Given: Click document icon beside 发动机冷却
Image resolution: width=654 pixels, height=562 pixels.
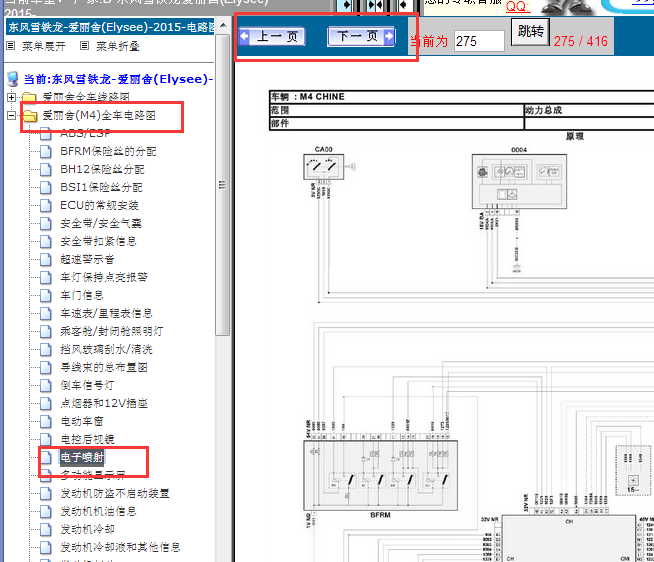Looking at the screenshot, I should click(45, 529).
